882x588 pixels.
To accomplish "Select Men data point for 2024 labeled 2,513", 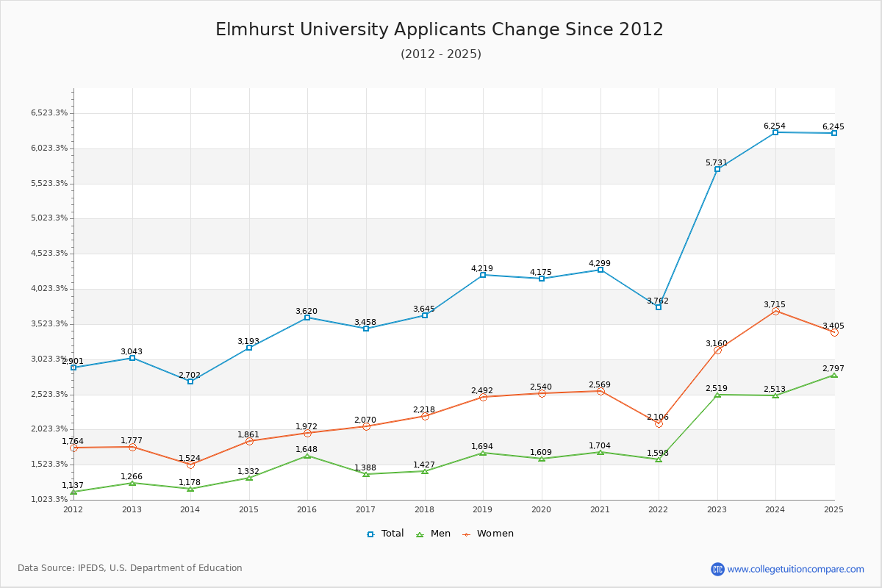I will pyautogui.click(x=775, y=395).
